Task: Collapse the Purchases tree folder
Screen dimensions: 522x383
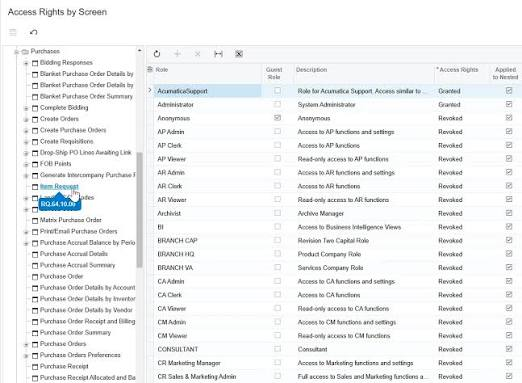Action: pyautogui.click(x=16, y=52)
